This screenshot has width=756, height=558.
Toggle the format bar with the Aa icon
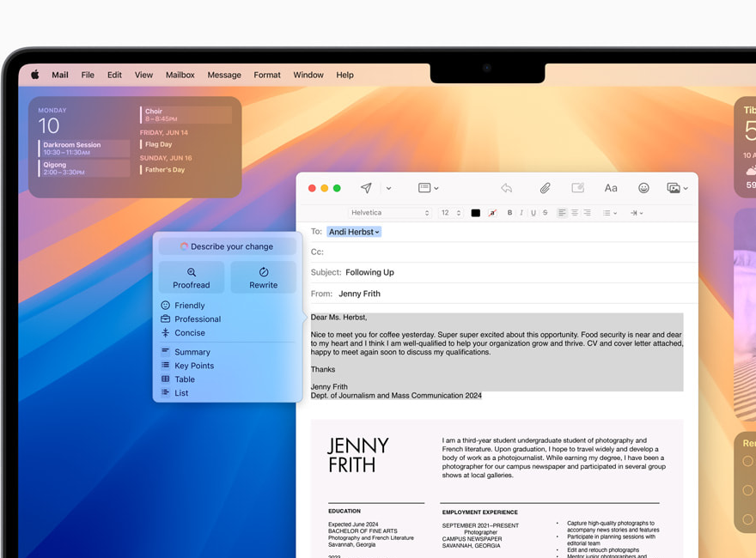[611, 188]
